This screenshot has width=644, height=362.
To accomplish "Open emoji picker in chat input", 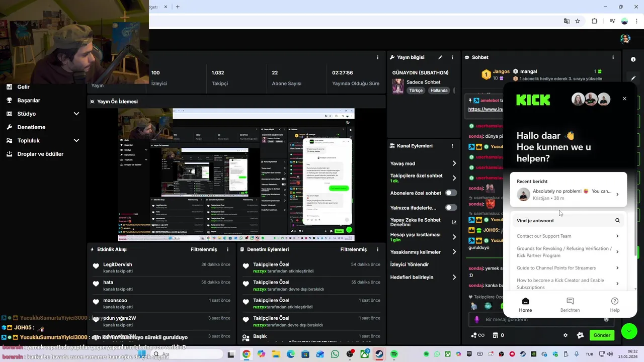I will (x=606, y=319).
